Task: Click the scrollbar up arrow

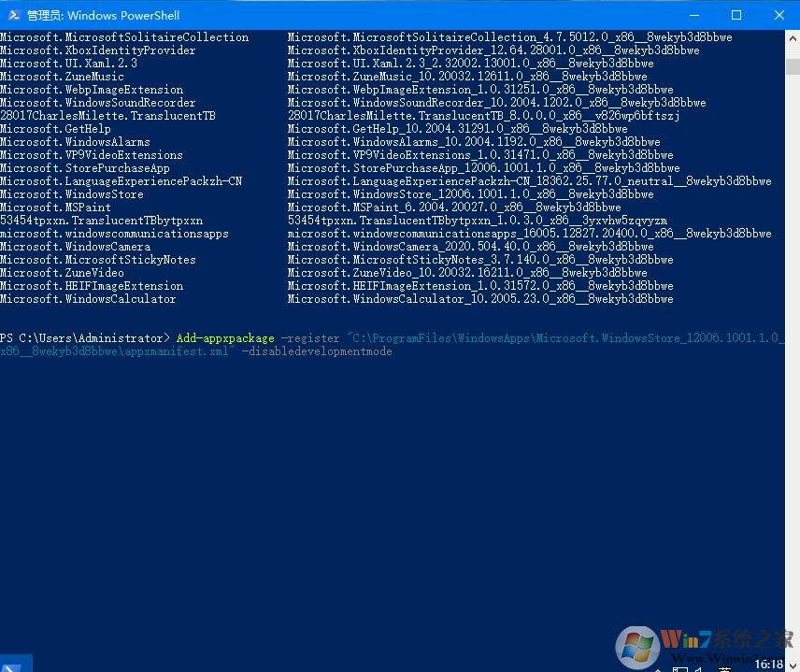Action: coord(793,36)
